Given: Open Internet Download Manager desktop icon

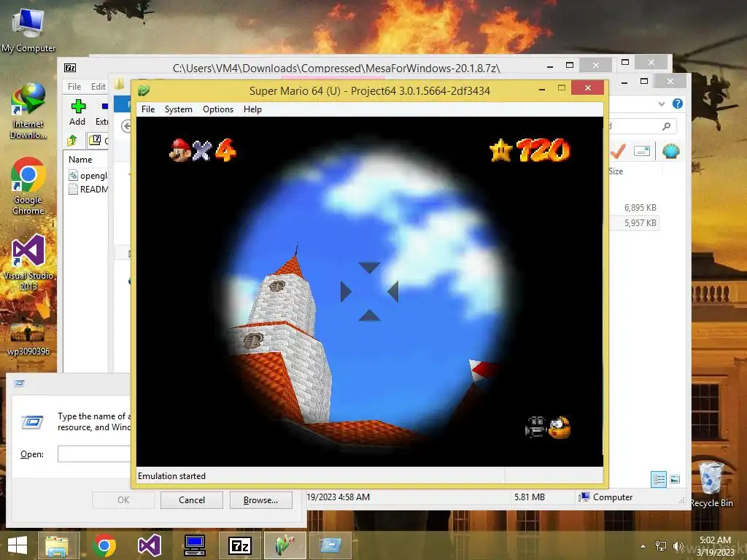Looking at the screenshot, I should pyautogui.click(x=28, y=111).
